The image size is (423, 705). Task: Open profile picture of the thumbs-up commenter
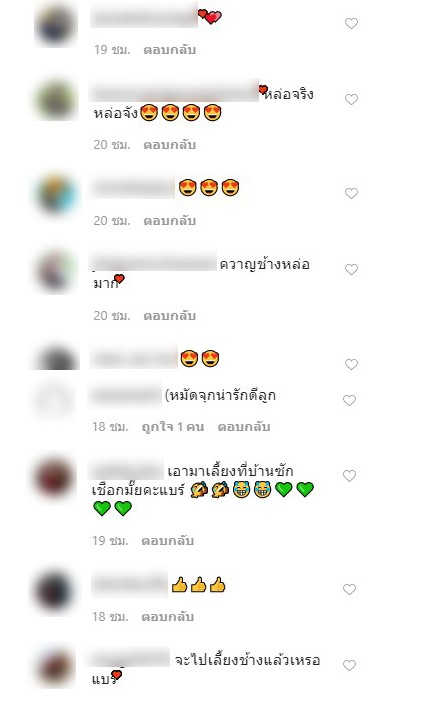tap(54, 591)
